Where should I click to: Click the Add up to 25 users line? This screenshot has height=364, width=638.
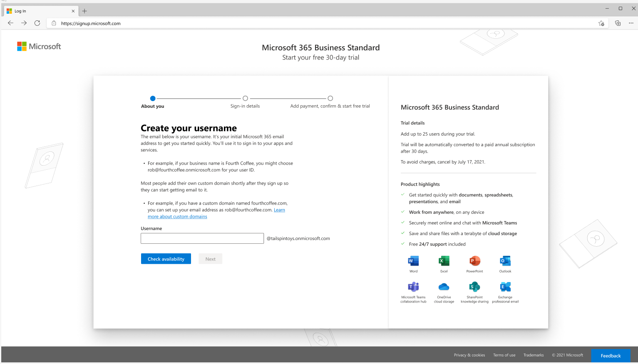click(438, 134)
